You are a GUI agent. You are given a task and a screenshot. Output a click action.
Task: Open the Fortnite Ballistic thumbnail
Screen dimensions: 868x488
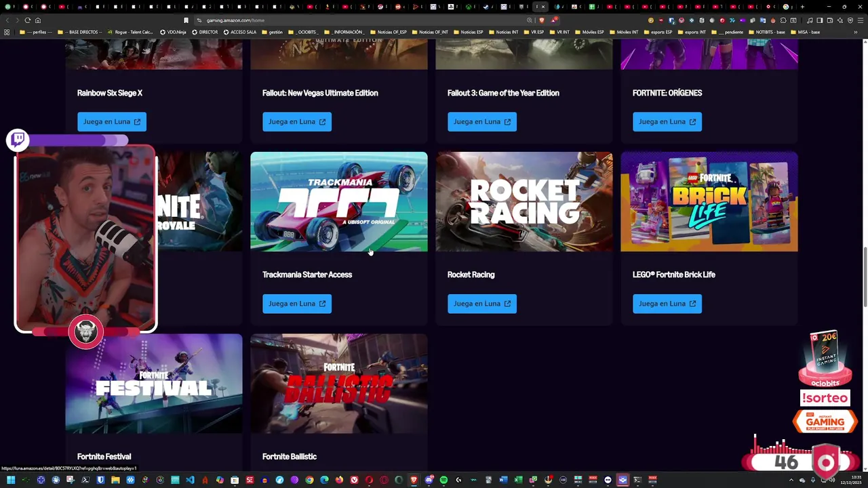tap(339, 384)
